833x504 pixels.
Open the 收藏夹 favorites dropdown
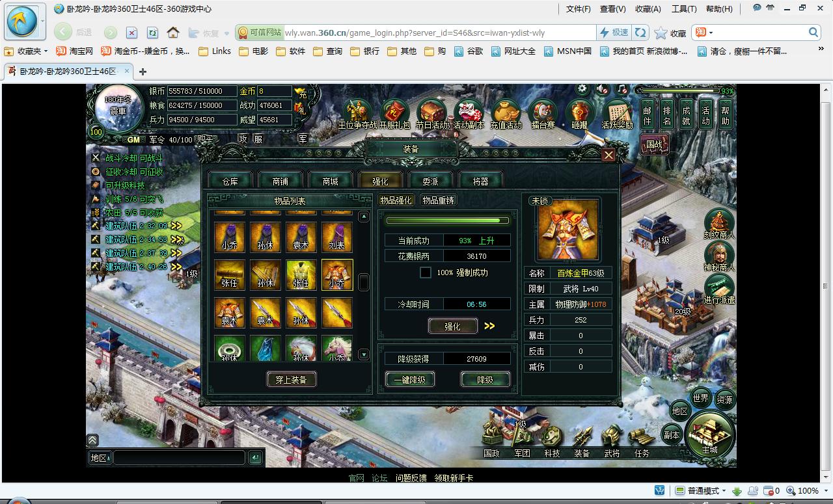coord(26,51)
